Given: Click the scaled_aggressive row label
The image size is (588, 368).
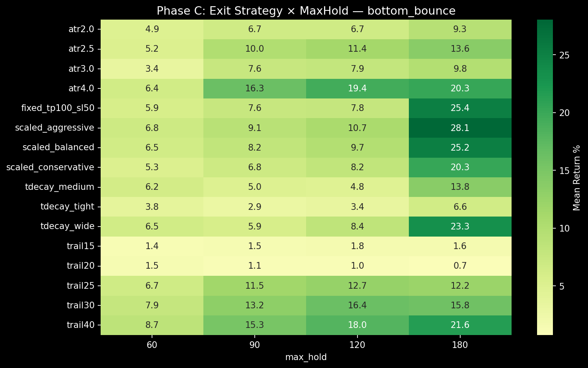Looking at the screenshot, I should pyautogui.click(x=54, y=128).
